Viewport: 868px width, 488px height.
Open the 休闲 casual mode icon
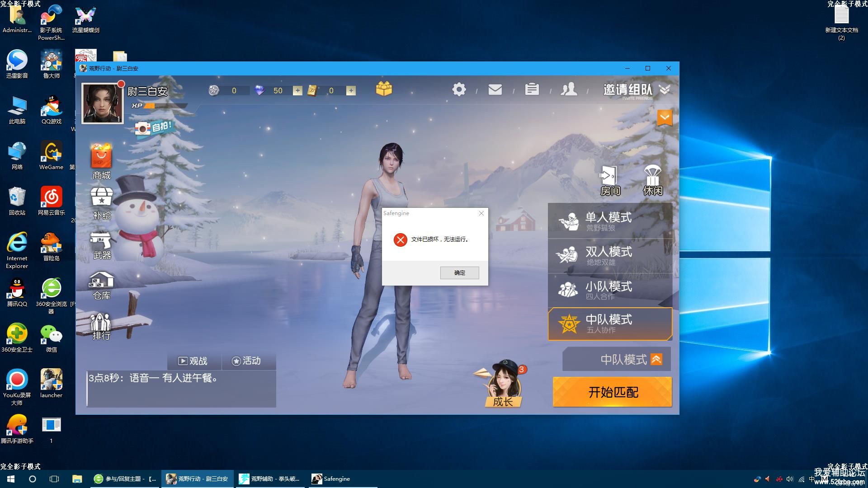pos(652,181)
